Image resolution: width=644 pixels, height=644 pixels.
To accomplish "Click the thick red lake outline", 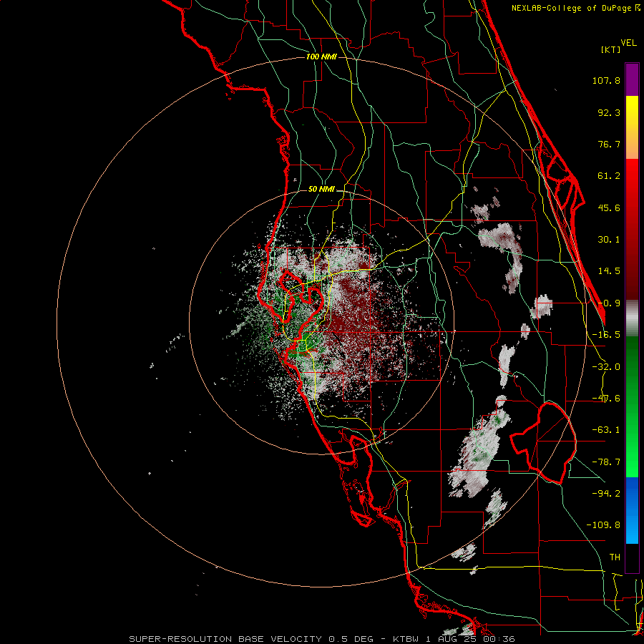I will (543, 443).
